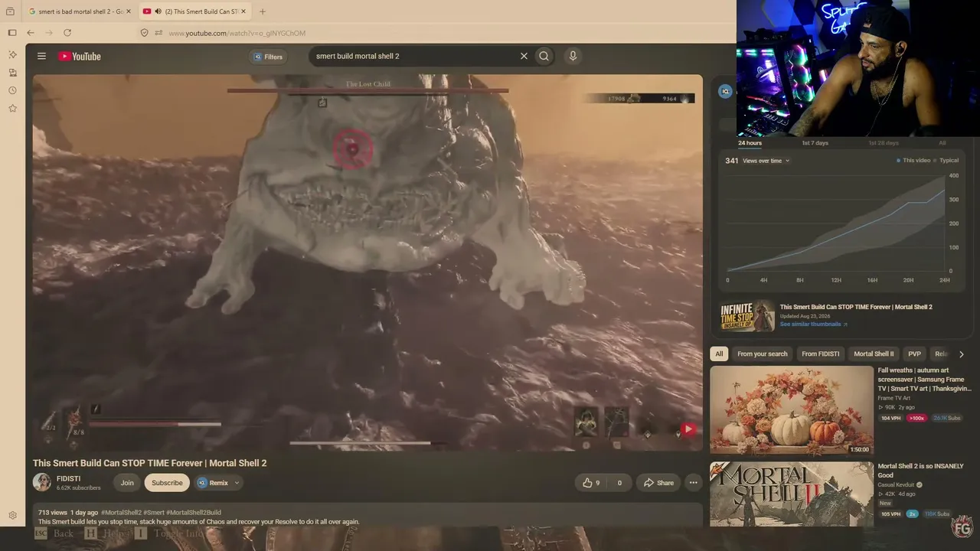Open a new browser tab
Viewport: 980px width, 551px height.
coord(263,11)
